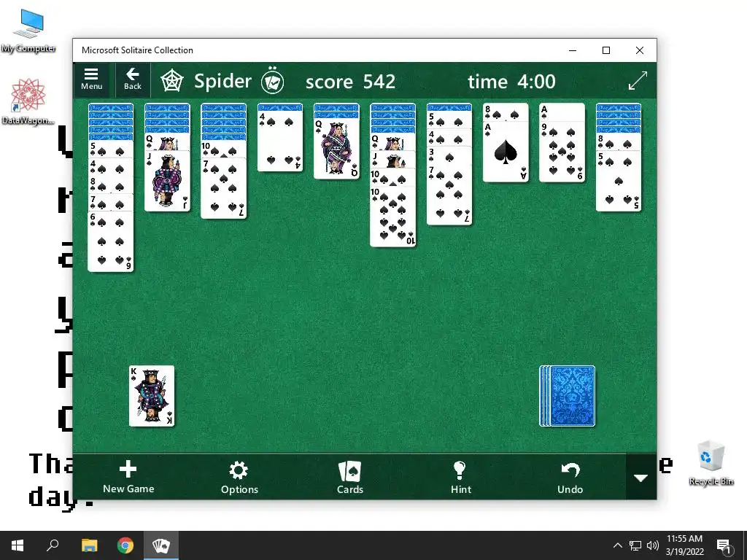This screenshot has width=747, height=560.
Task: Select the 8 of spades in tenth column
Action: pos(619,142)
